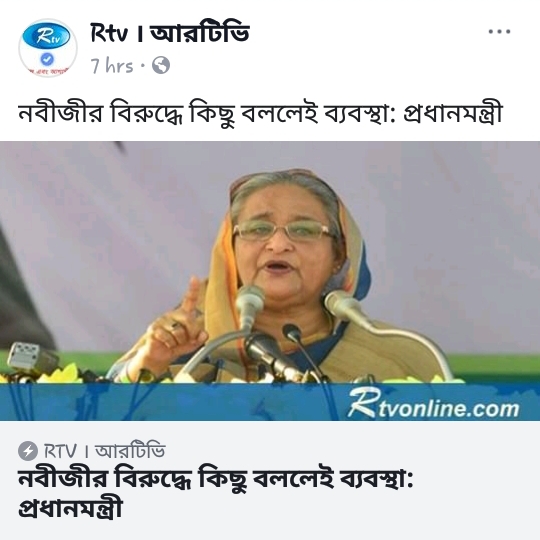This screenshot has height=540, width=540.
Task: Click the blue banner strip beneath podium
Action: 270,402
